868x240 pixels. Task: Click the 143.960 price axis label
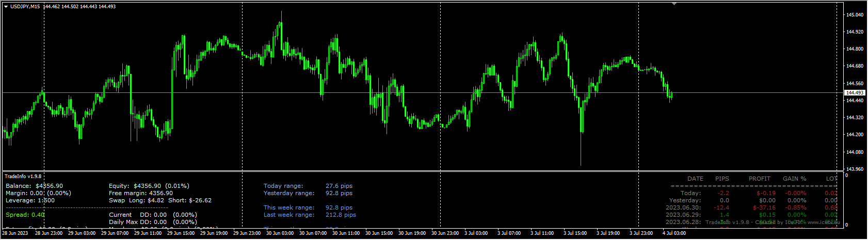855,169
